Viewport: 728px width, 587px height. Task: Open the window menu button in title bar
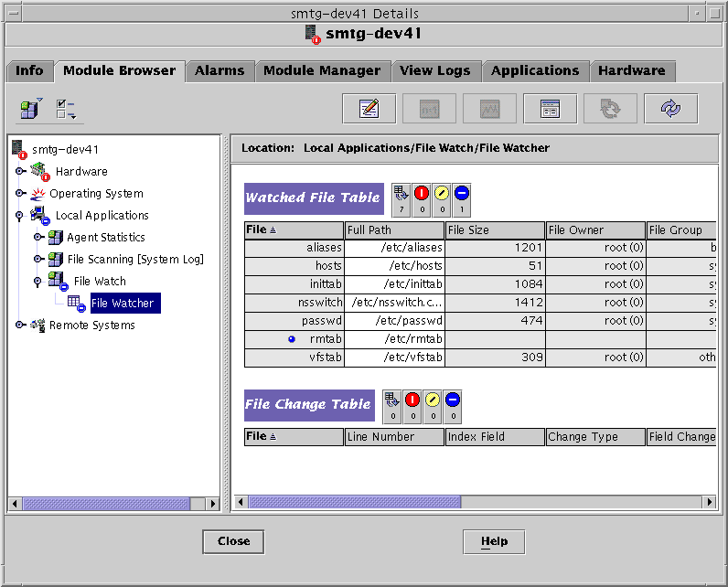click(13, 14)
